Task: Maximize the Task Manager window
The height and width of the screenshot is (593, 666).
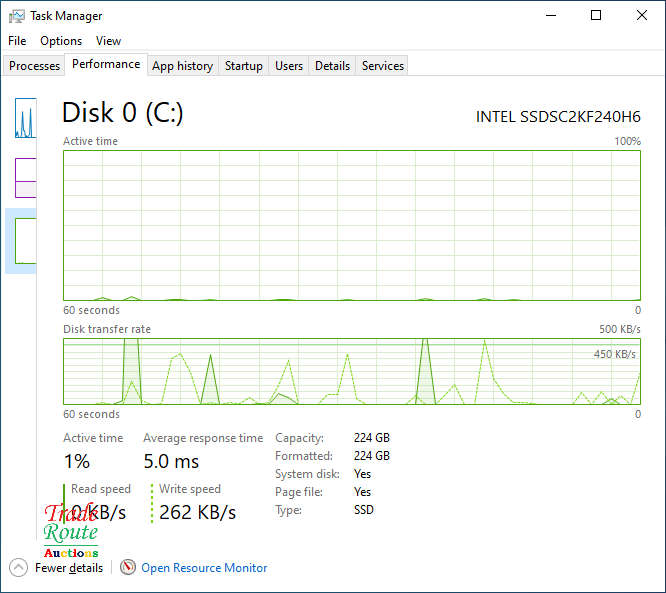Action: click(x=596, y=16)
